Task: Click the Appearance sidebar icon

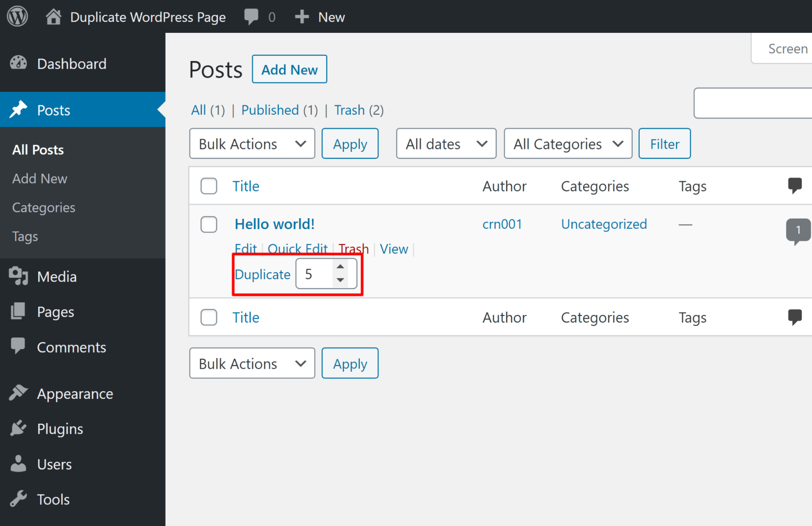Action: 18,394
